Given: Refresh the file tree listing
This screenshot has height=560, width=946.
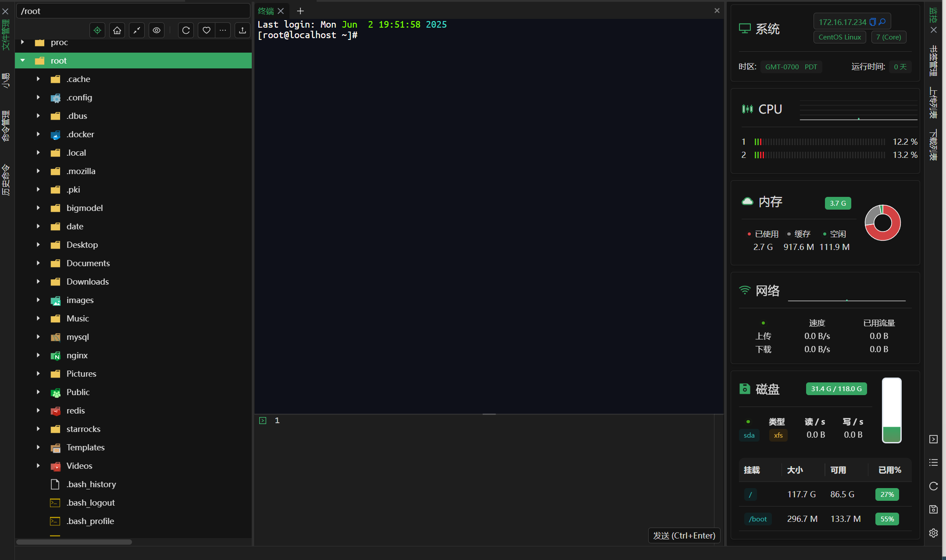Looking at the screenshot, I should point(186,30).
